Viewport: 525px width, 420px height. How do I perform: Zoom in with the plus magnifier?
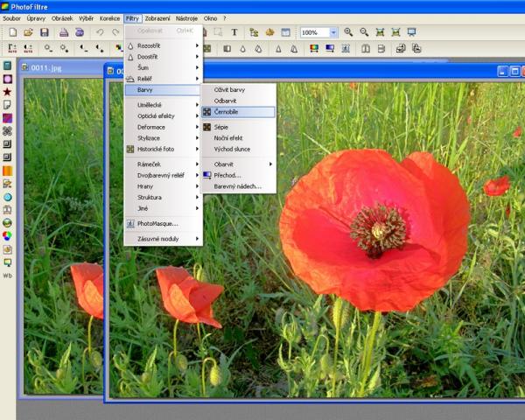(348, 32)
